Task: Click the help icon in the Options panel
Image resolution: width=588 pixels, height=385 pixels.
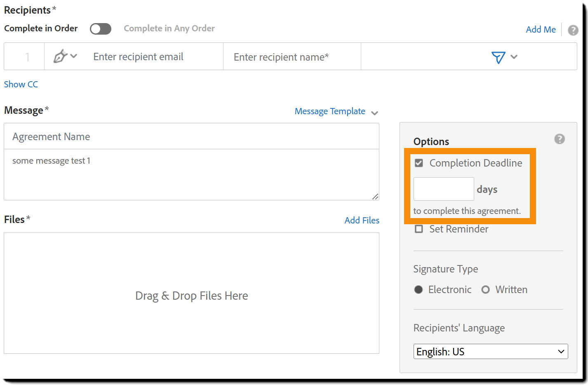Action: pyautogui.click(x=559, y=139)
